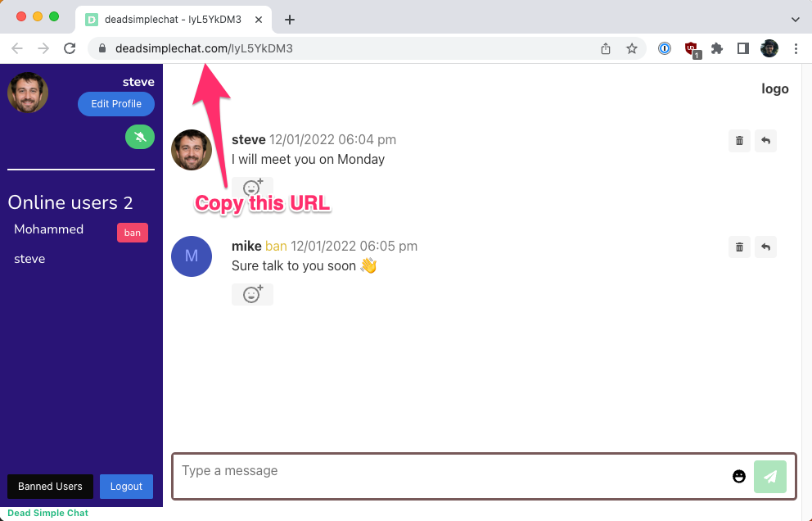Share this page via address bar icon

point(606,48)
